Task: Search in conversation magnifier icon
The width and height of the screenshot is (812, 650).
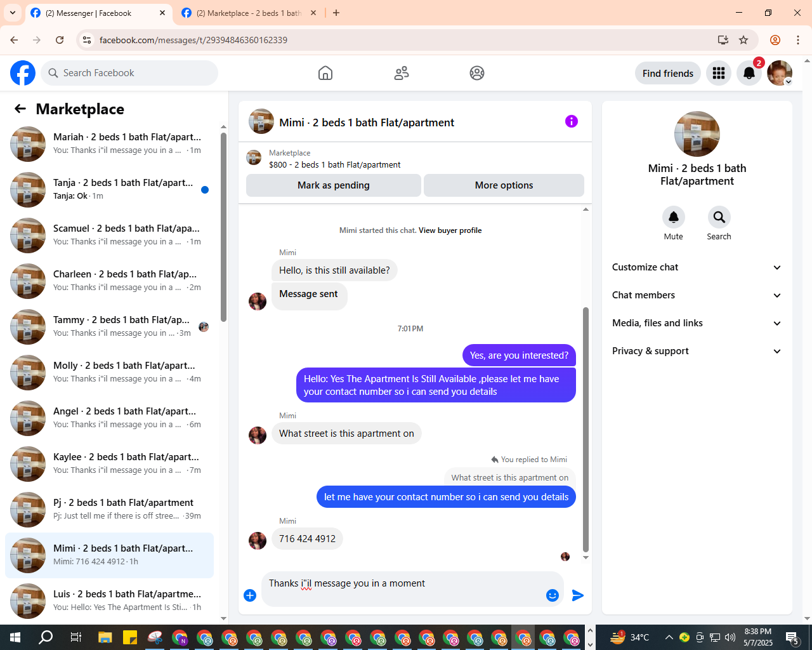Action: tap(719, 217)
